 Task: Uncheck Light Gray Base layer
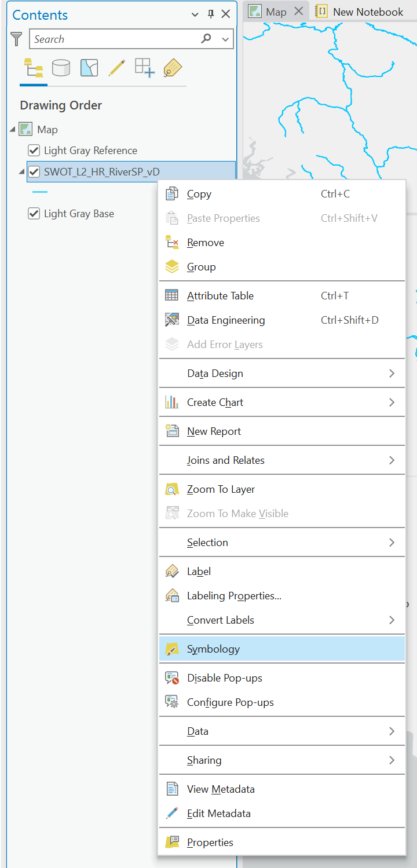[34, 214]
